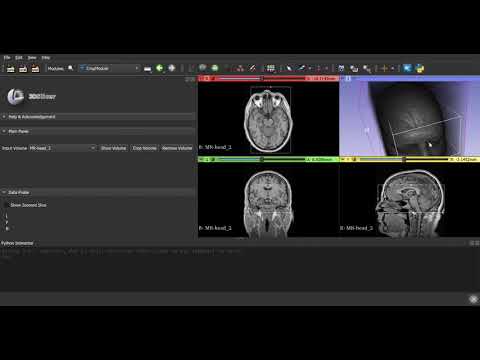
Task: Adjust the green slice offset slider
Action: tap(261, 159)
